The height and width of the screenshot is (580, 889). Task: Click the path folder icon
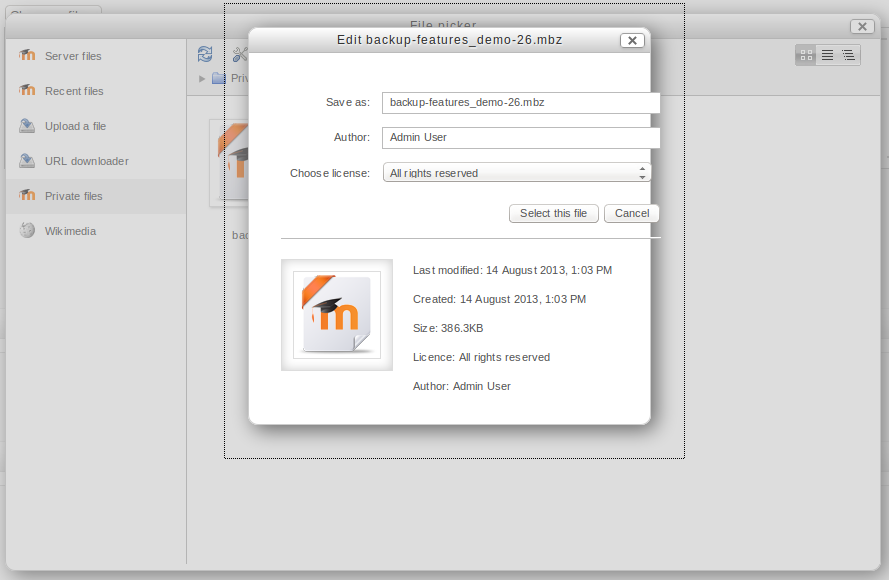(x=219, y=78)
